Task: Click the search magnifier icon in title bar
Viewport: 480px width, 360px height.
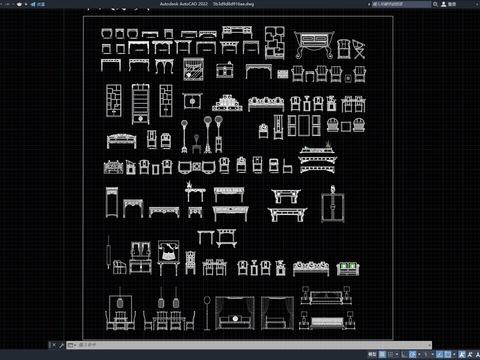Action: [x=435, y=4]
